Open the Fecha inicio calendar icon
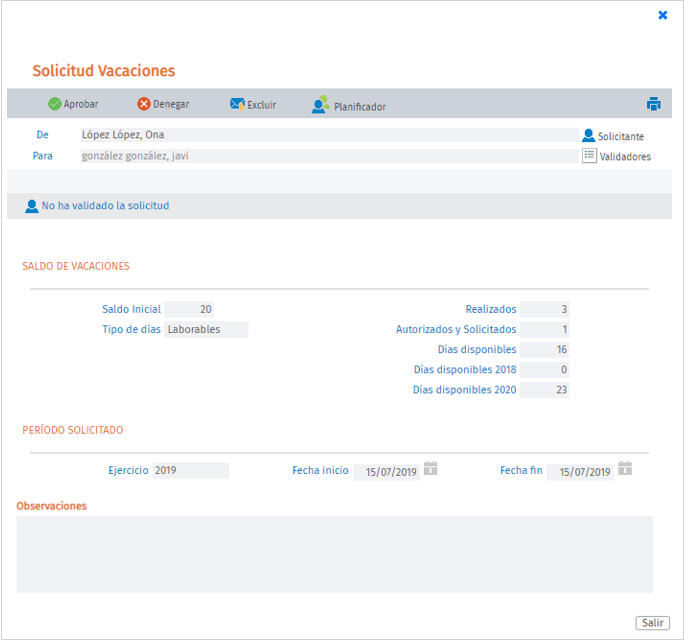This screenshot has width=684, height=641. coord(431,469)
